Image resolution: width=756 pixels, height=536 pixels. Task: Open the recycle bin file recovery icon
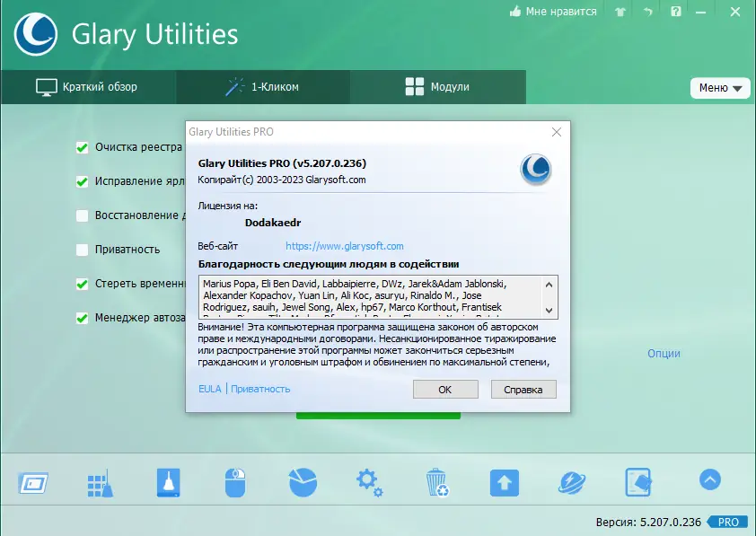point(437,482)
